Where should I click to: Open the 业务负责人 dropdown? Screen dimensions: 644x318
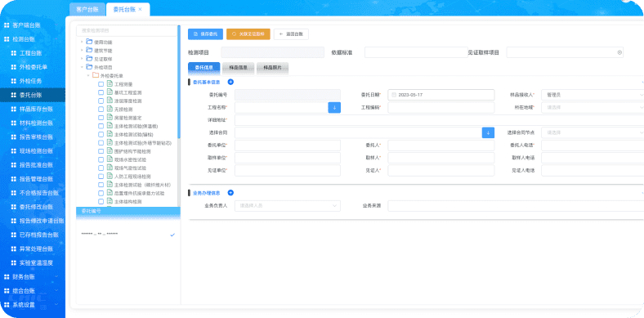point(288,206)
